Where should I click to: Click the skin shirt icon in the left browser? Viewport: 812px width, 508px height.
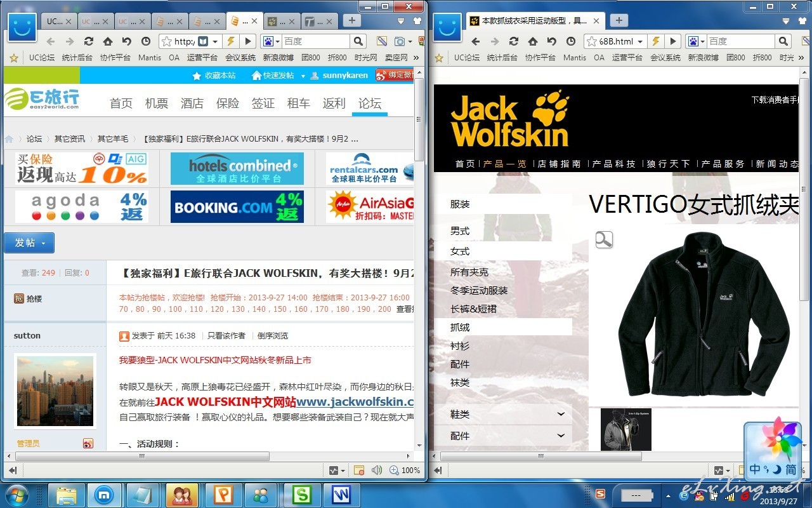click(419, 21)
